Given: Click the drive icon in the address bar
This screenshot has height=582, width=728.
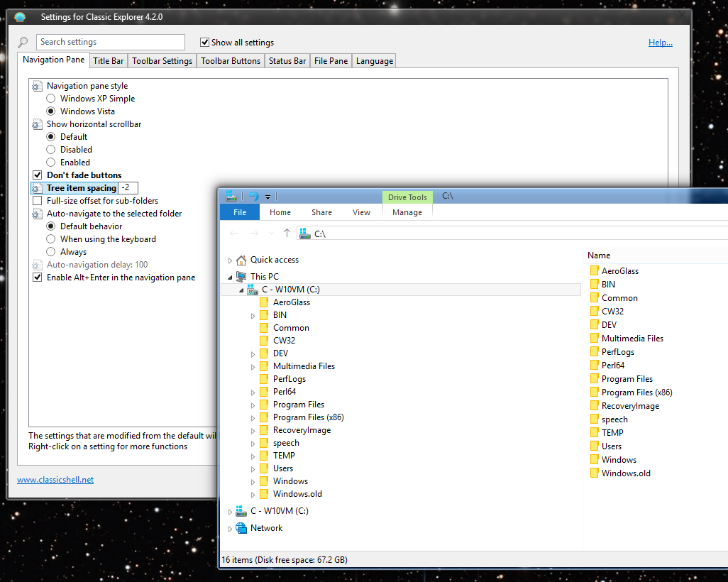Looking at the screenshot, I should tap(305, 234).
